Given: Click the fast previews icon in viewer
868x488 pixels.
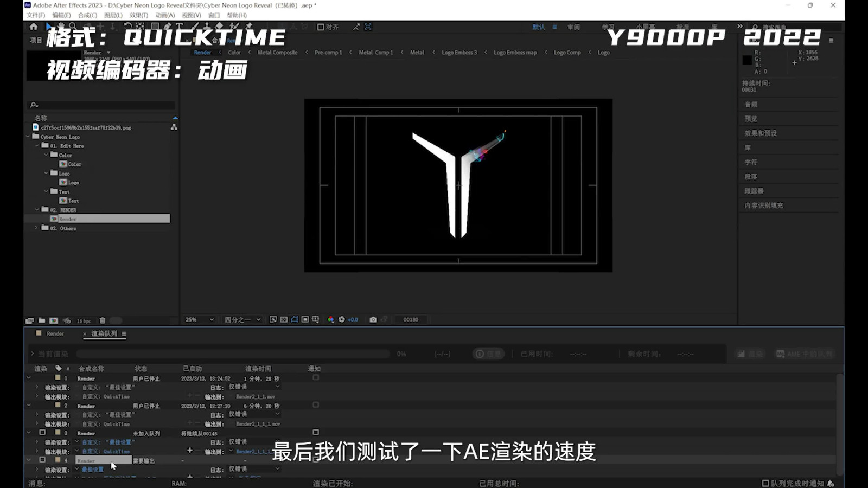Looking at the screenshot, I should coord(273,319).
